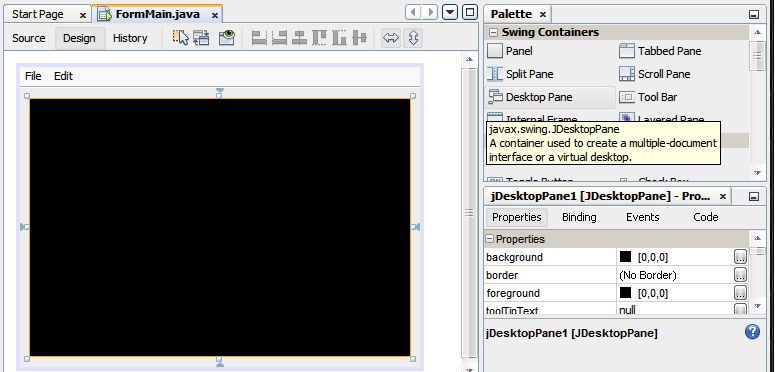Image resolution: width=775 pixels, height=372 pixels.
Task: Select the FormMain.java tab
Action: click(x=157, y=14)
